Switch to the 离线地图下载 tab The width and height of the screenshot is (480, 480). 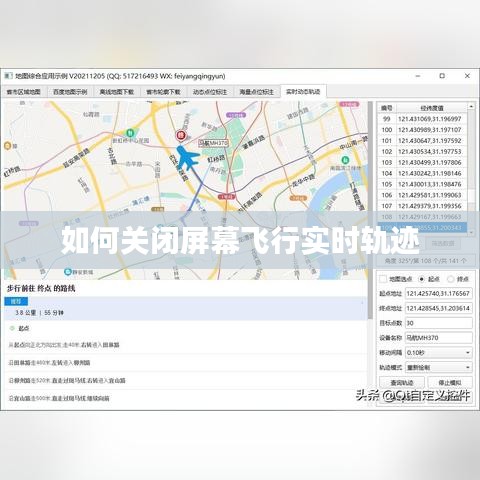coord(117,92)
